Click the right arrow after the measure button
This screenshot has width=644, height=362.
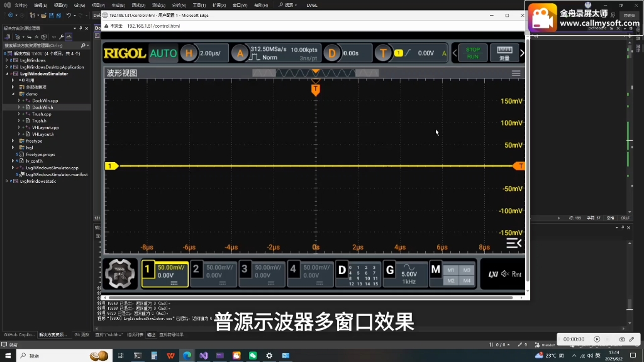[x=522, y=53]
